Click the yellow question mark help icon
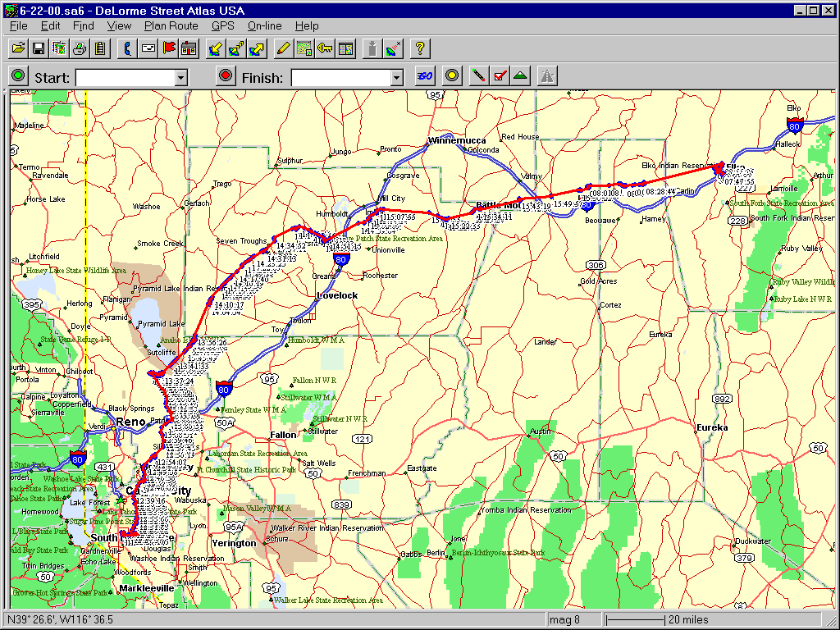840x630 pixels. [x=419, y=48]
